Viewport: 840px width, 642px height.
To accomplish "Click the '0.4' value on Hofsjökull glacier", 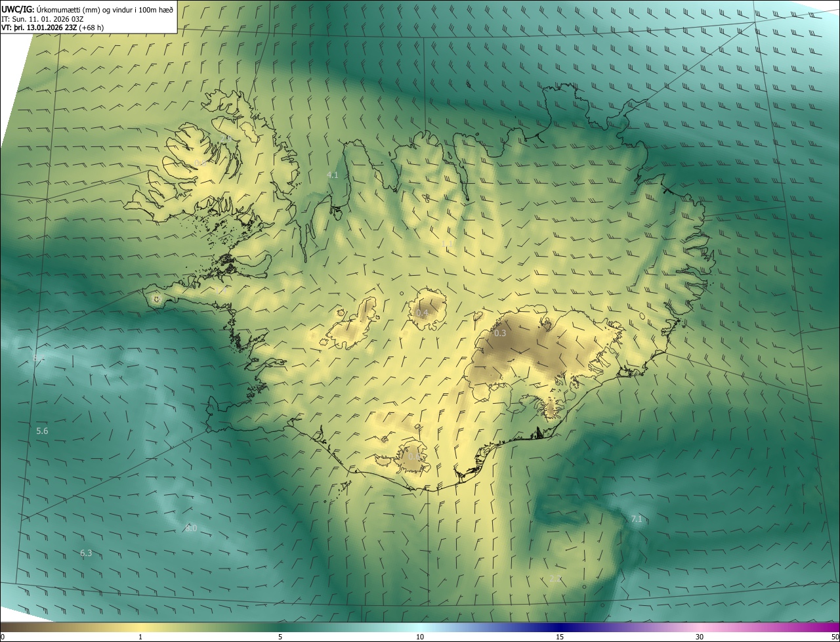I will tap(422, 313).
